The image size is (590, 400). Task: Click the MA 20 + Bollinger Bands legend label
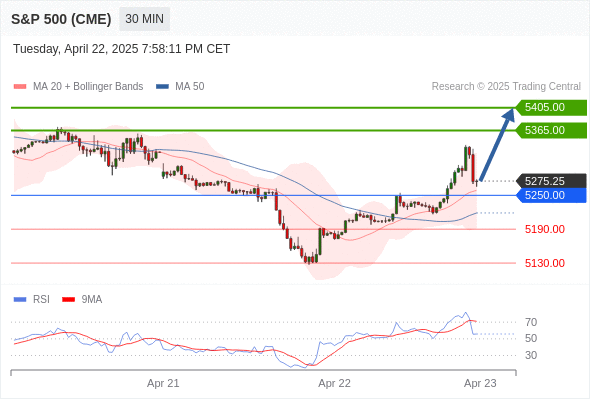[88, 87]
